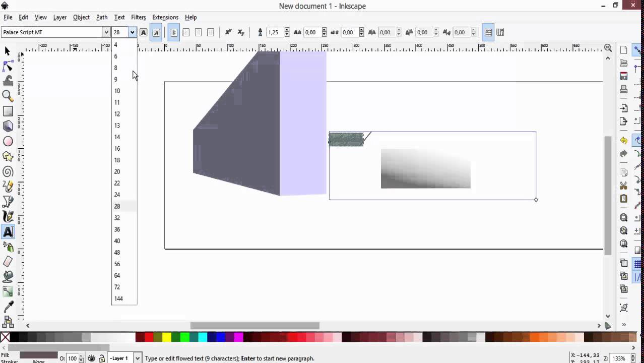Pick the black palette swatch
The width and height of the screenshot is (644, 363).
14,337
